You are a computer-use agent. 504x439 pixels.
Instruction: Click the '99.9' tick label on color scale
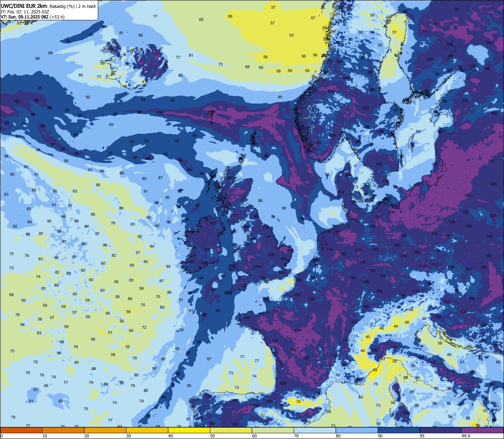click(x=466, y=436)
